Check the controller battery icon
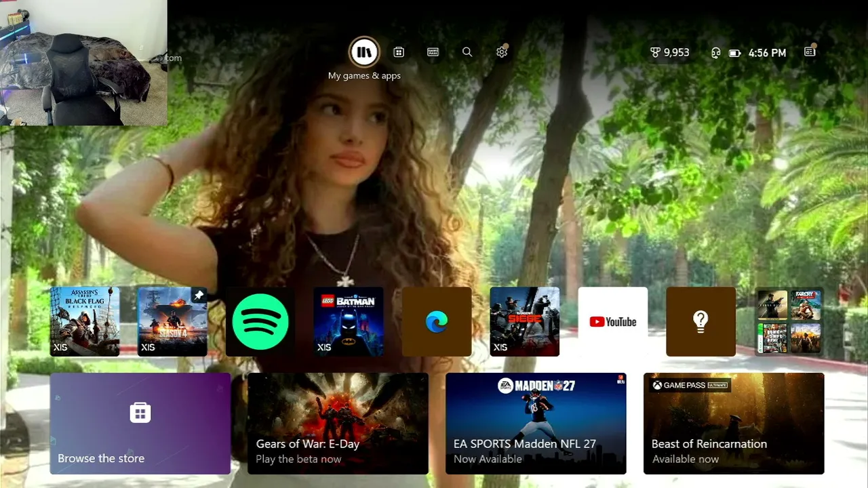The width and height of the screenshot is (868, 488). click(x=734, y=53)
